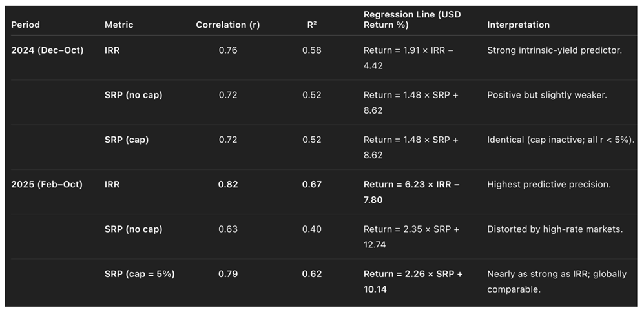
Task: Click 'Positive but slightly weaker' text
Action: point(546,95)
